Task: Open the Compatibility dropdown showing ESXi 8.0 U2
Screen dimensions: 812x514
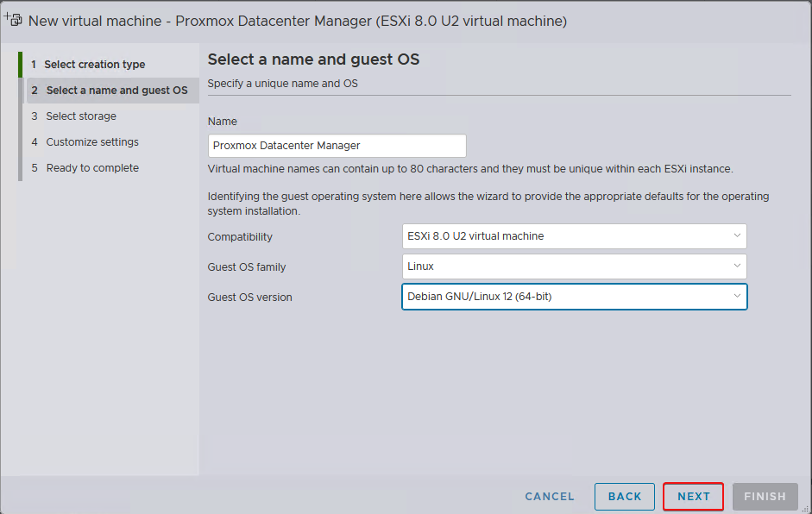Action: coord(573,236)
